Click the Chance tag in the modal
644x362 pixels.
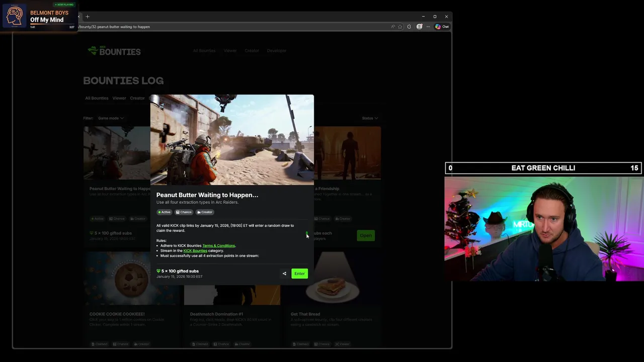pyautogui.click(x=184, y=212)
